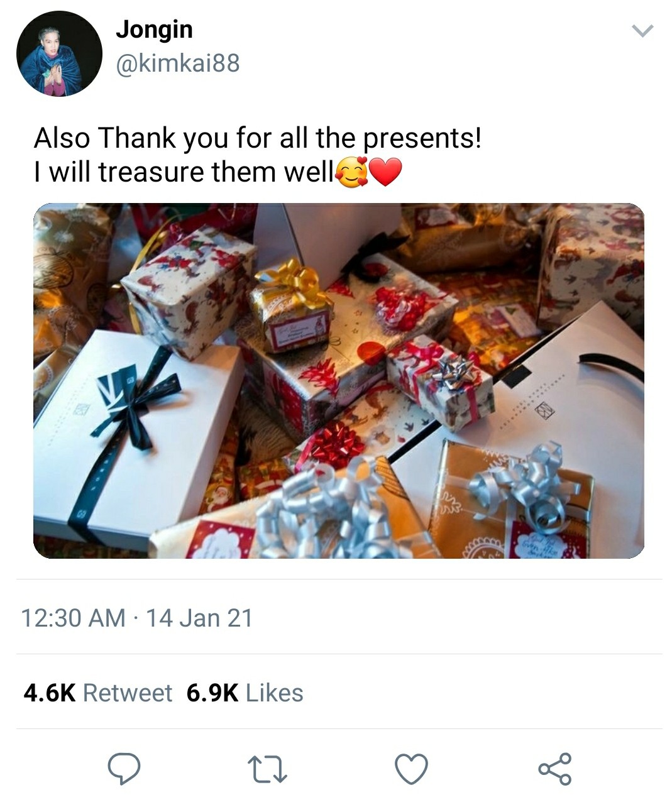
Task: Tap the @kimkai88 handle
Action: point(177,63)
